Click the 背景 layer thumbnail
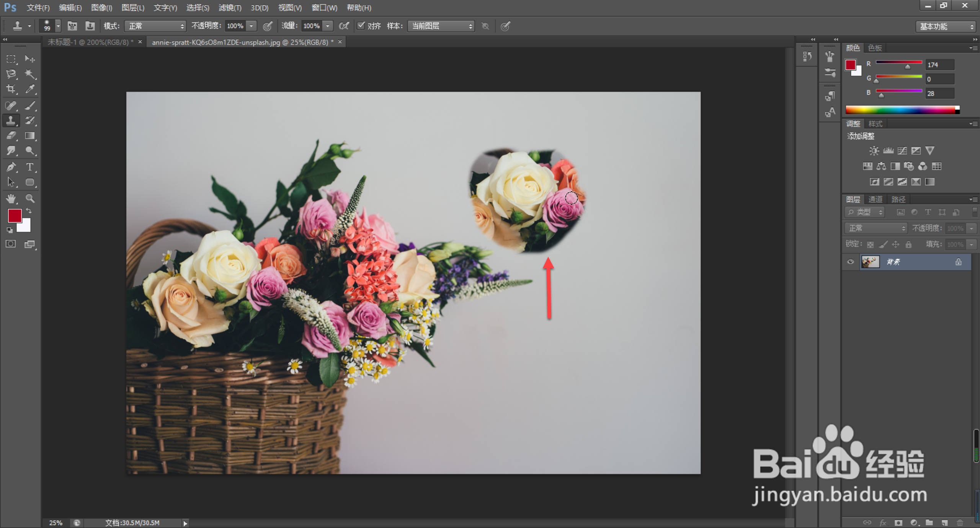Viewport: 980px width, 528px height. (x=870, y=262)
